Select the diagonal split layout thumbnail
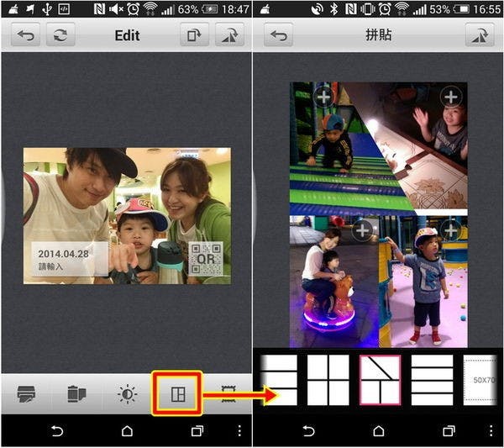 381,380
